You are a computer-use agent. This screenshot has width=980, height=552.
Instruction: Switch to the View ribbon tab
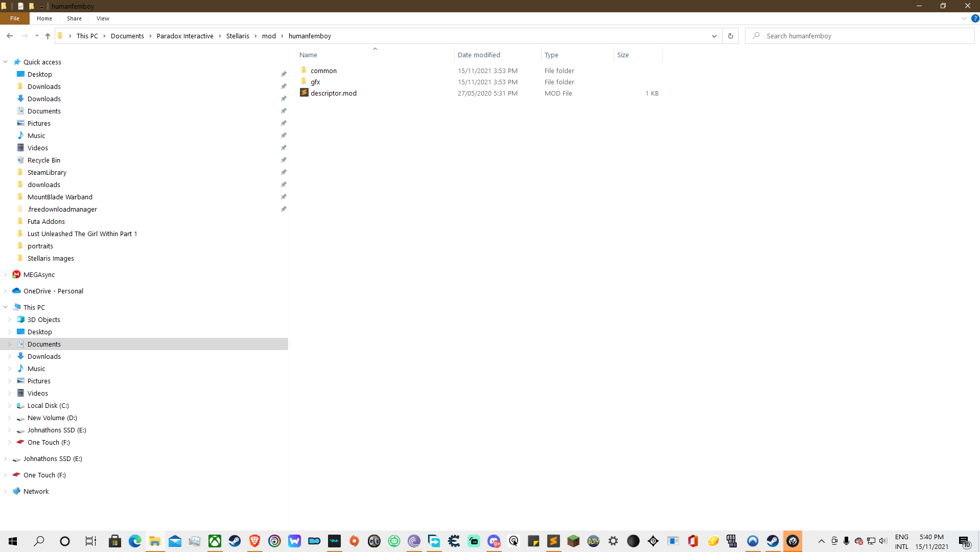click(103, 18)
